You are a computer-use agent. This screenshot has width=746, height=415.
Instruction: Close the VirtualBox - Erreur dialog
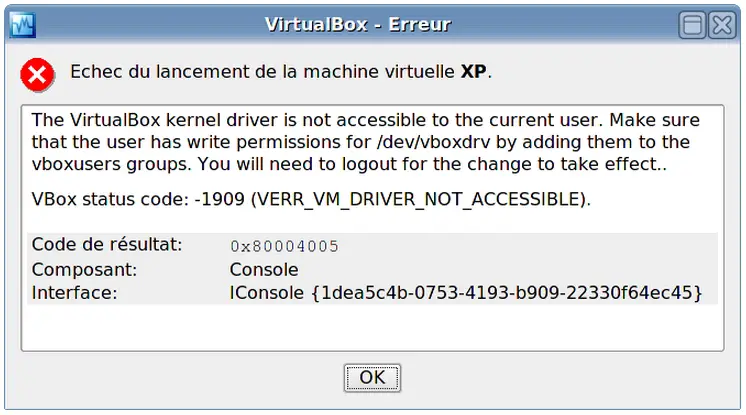pyautogui.click(x=722, y=25)
